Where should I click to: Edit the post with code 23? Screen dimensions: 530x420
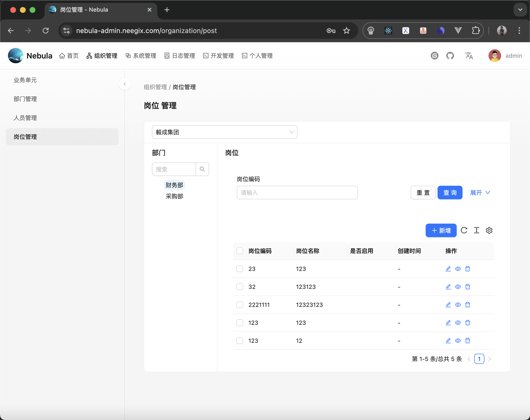[448, 269]
